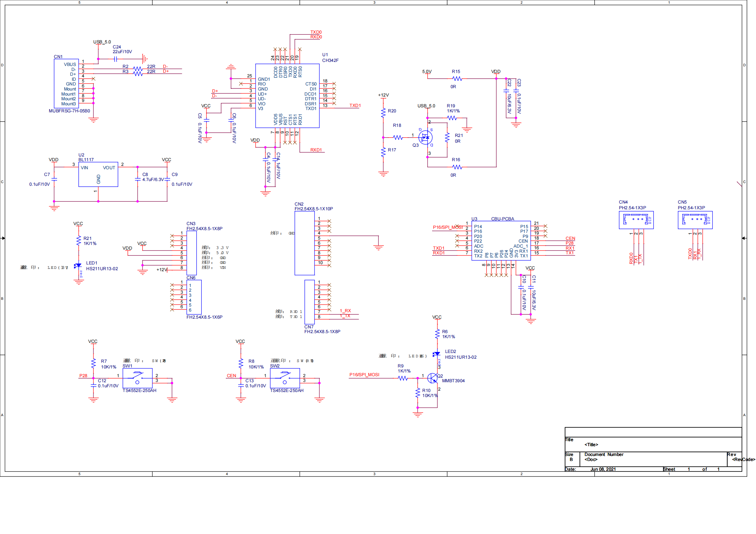
Task: Click the MMBT3904 part label
Action: point(453,381)
